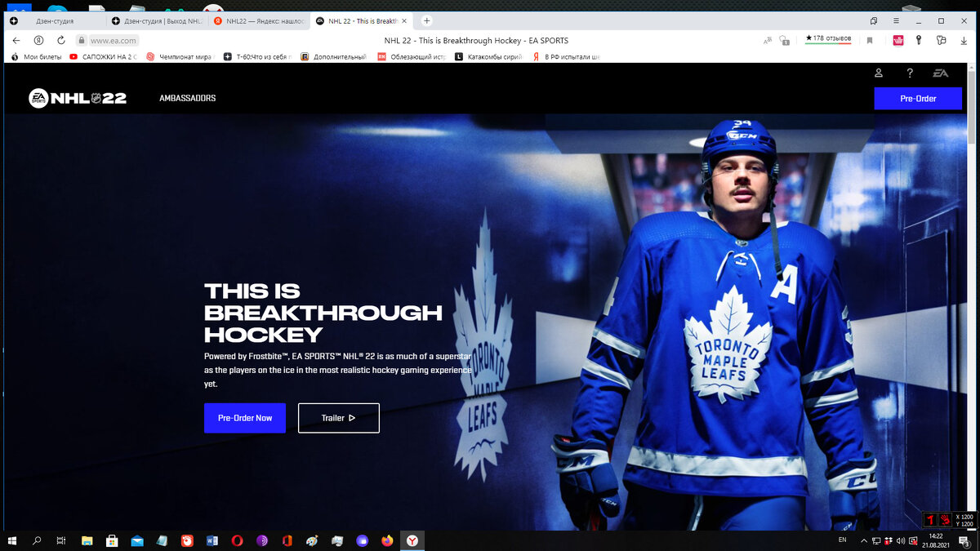Open the password manager key icon
The width and height of the screenshot is (980, 551).
pos(919,40)
